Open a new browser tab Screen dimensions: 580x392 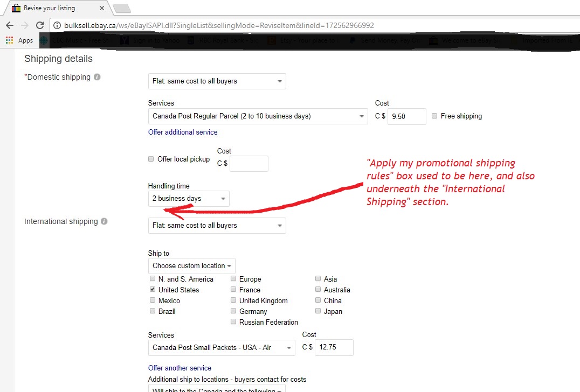coord(121,8)
